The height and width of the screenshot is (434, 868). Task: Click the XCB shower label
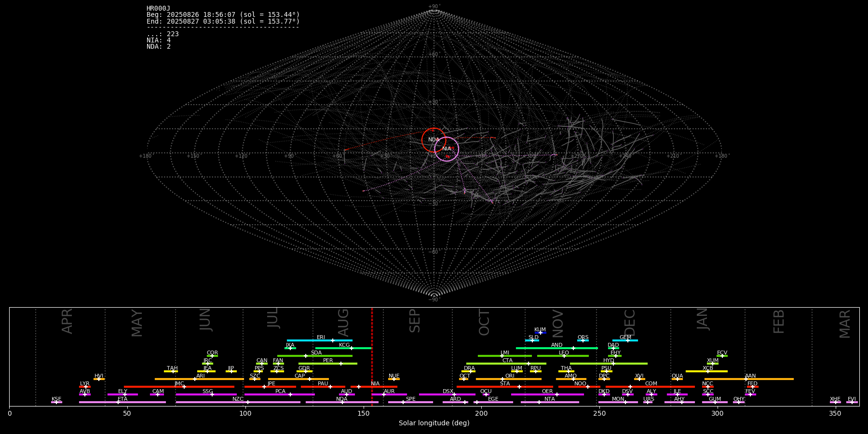coord(708,368)
